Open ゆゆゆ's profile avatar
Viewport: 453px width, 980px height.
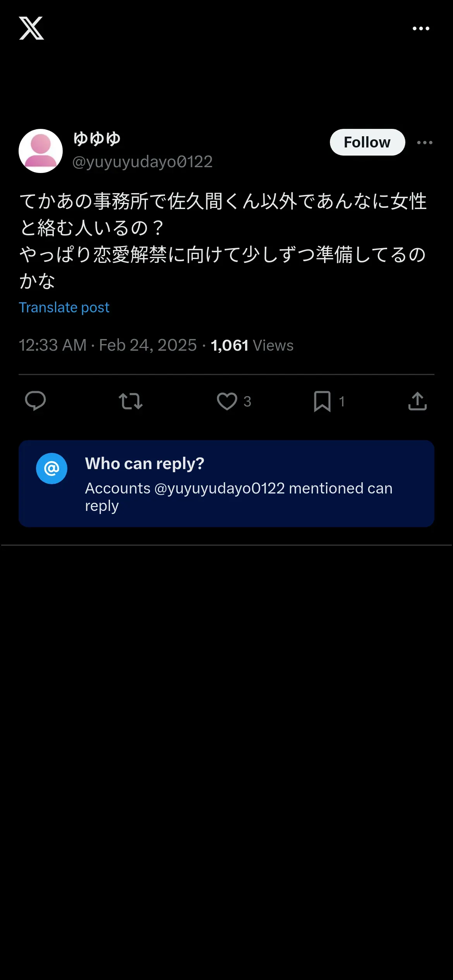coord(41,151)
